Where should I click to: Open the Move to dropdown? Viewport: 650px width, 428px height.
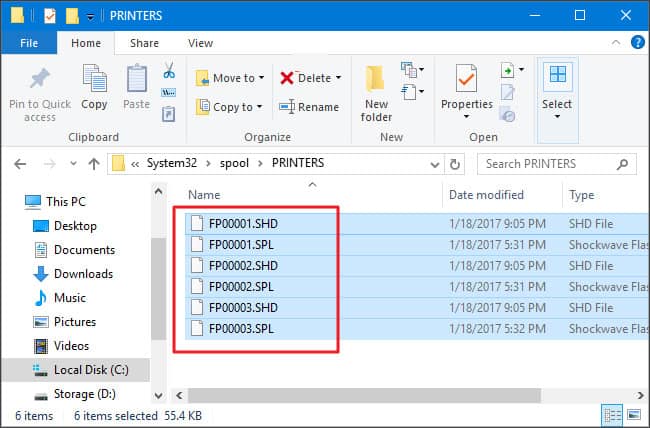tap(230, 78)
